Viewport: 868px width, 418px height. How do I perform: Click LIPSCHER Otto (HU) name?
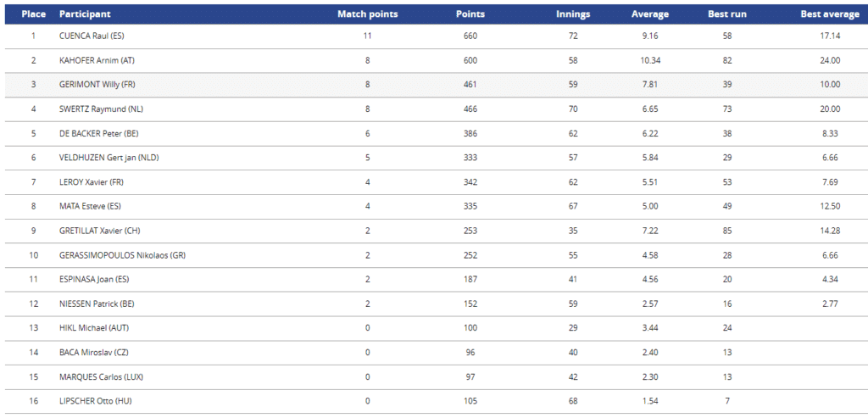tap(95, 401)
